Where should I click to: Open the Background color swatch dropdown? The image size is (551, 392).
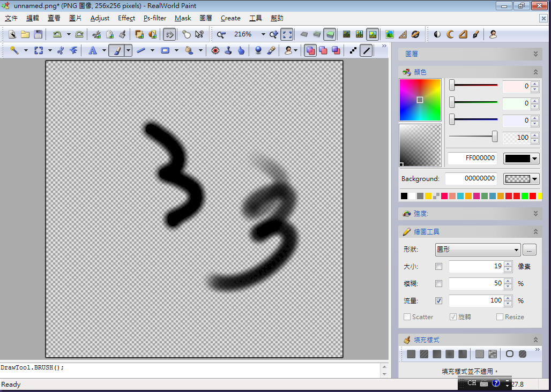pos(521,179)
